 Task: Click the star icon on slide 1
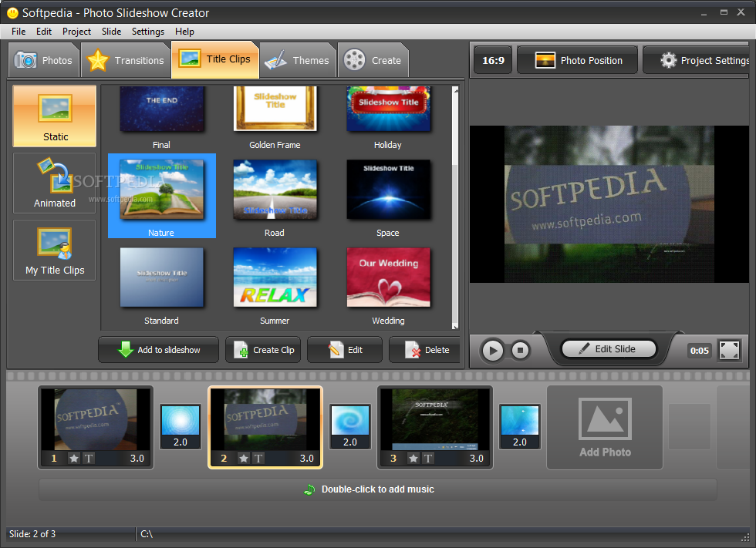click(74, 459)
